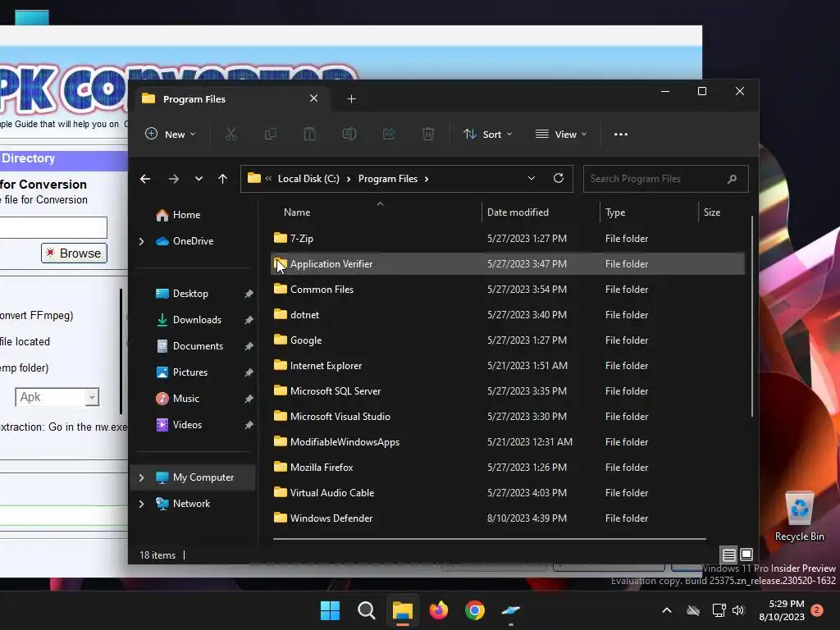Select the Virtual Audio Cable folder
840x630 pixels.
tap(507, 493)
